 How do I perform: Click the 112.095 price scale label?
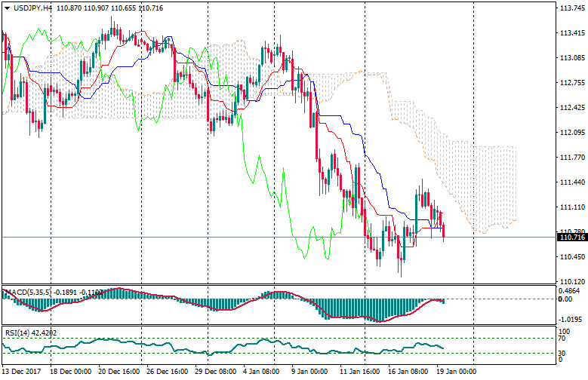pyautogui.click(x=570, y=133)
